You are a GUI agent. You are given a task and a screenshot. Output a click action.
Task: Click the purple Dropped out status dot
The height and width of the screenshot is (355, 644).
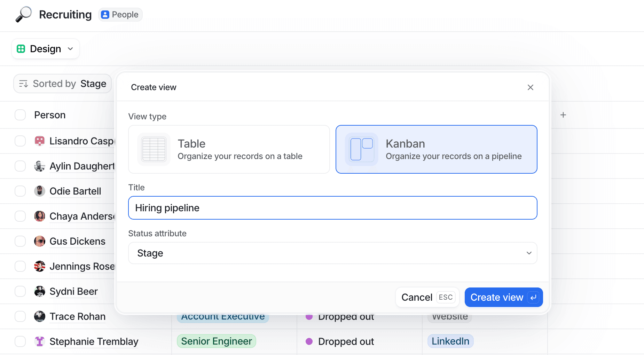click(309, 341)
